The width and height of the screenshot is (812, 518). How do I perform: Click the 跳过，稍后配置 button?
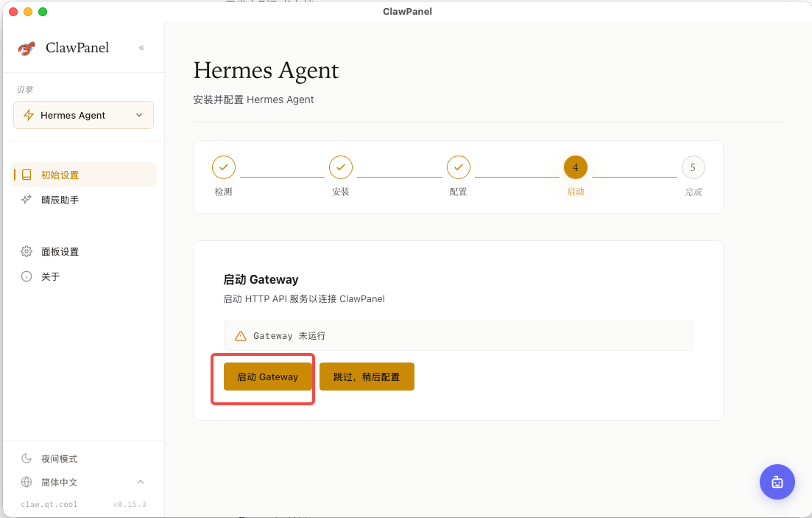(367, 377)
